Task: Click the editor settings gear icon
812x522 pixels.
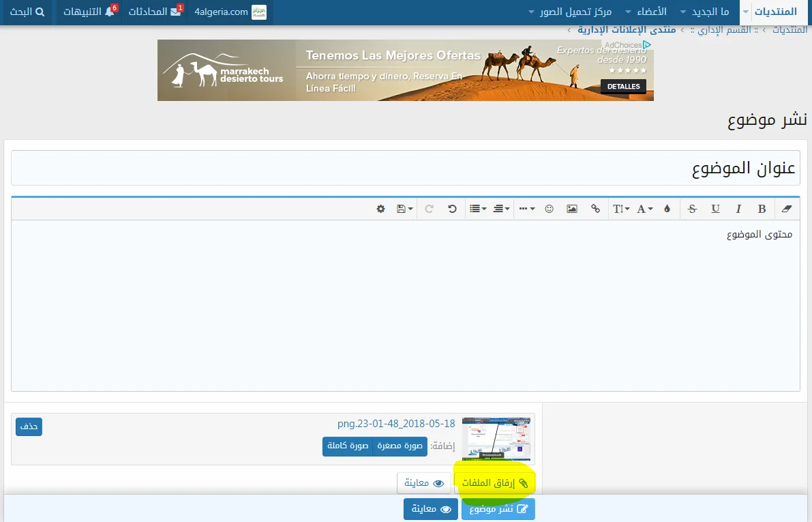Action: tap(381, 209)
